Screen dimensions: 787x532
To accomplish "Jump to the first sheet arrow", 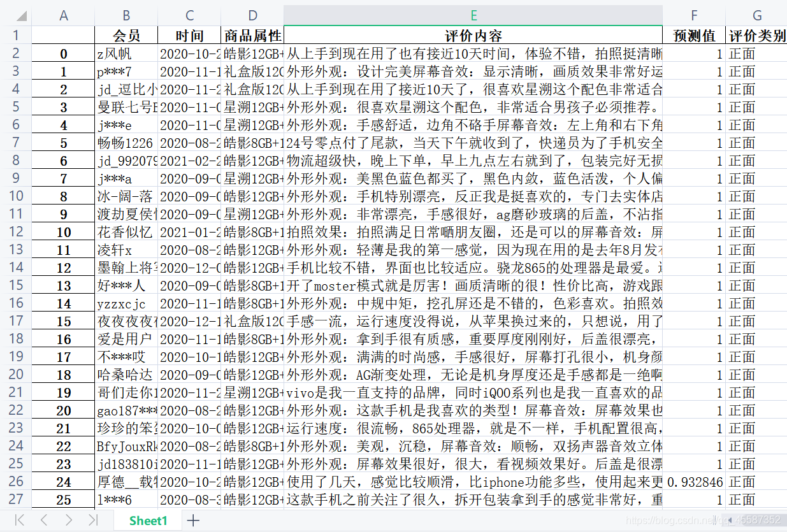I will tap(19, 521).
